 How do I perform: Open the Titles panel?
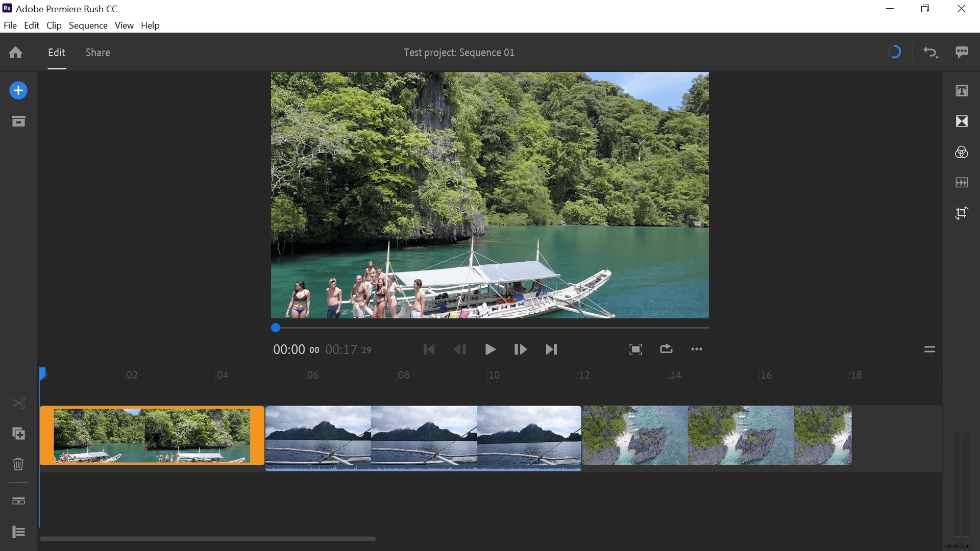[x=962, y=90]
